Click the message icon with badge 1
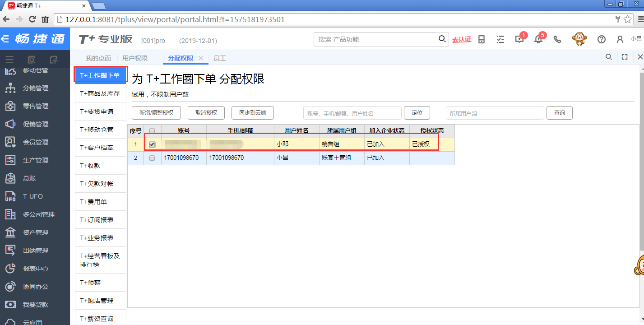Screen dimensions: 644x325 click(x=519, y=39)
